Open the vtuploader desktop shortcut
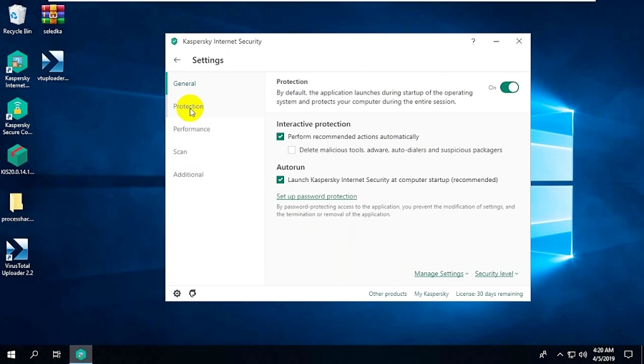 pos(52,66)
